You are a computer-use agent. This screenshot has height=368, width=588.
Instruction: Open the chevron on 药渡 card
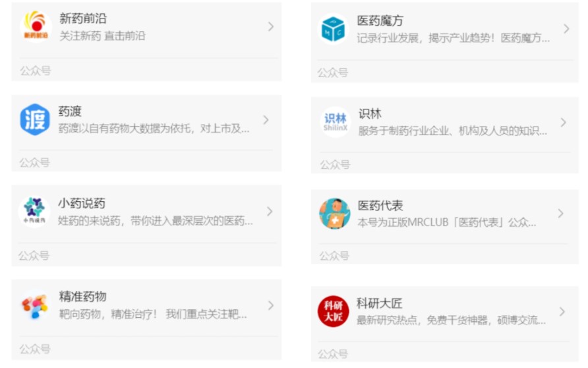click(x=266, y=120)
